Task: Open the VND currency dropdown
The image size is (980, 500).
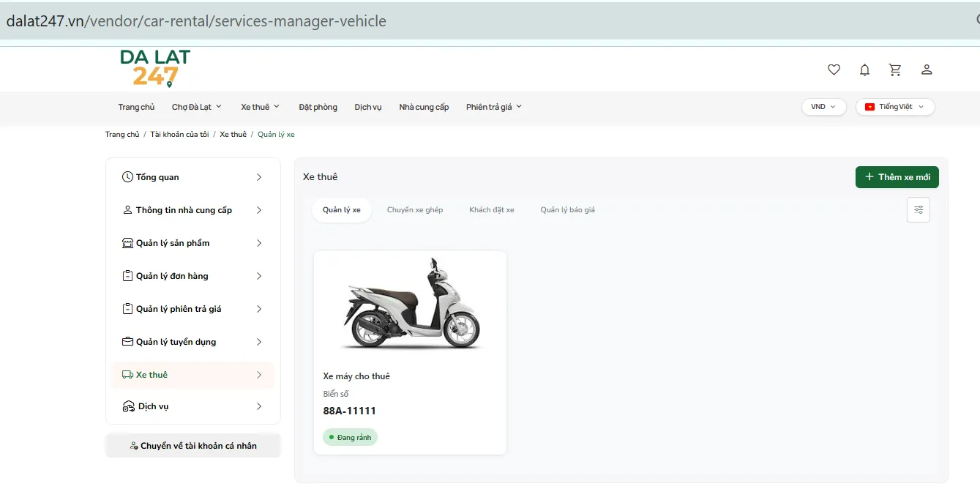Action: (824, 107)
